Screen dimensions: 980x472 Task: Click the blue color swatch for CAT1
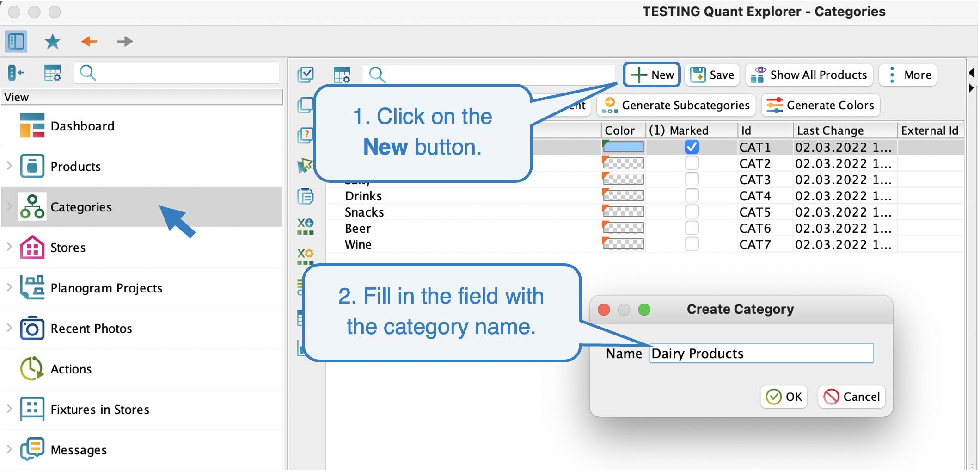(x=623, y=147)
